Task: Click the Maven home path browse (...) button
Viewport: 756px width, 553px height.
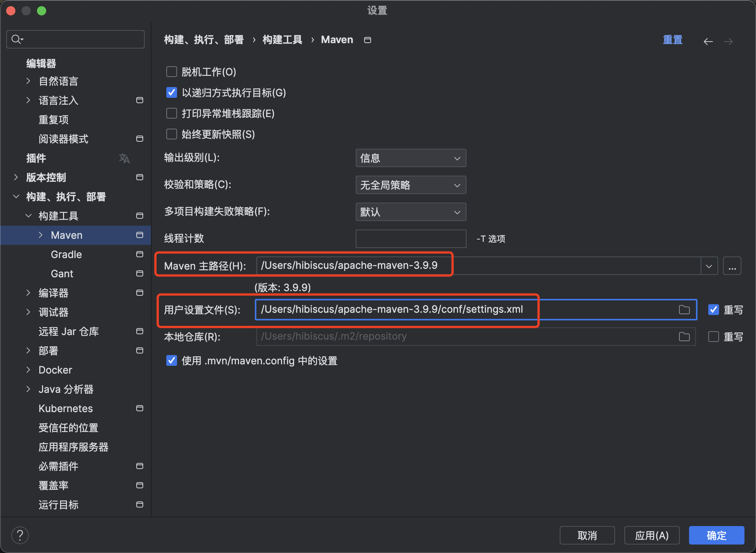Action: (x=732, y=266)
